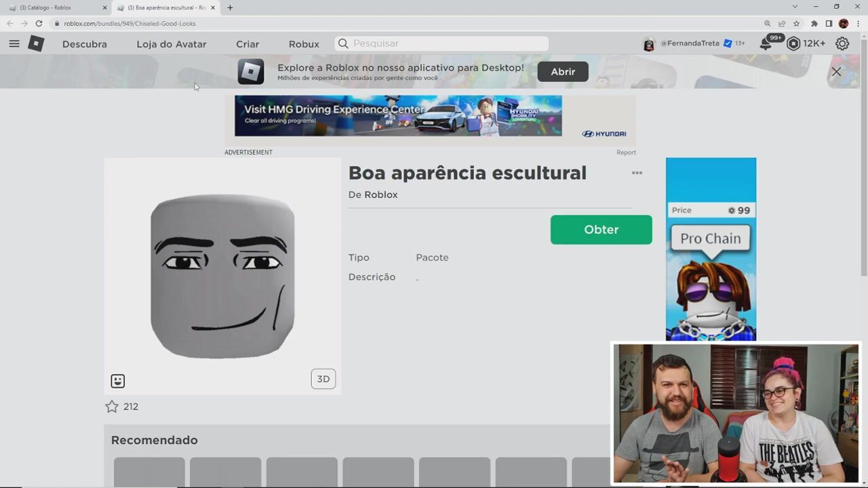Open the settings gear icon
This screenshot has height=488, width=868.
[x=842, y=43]
